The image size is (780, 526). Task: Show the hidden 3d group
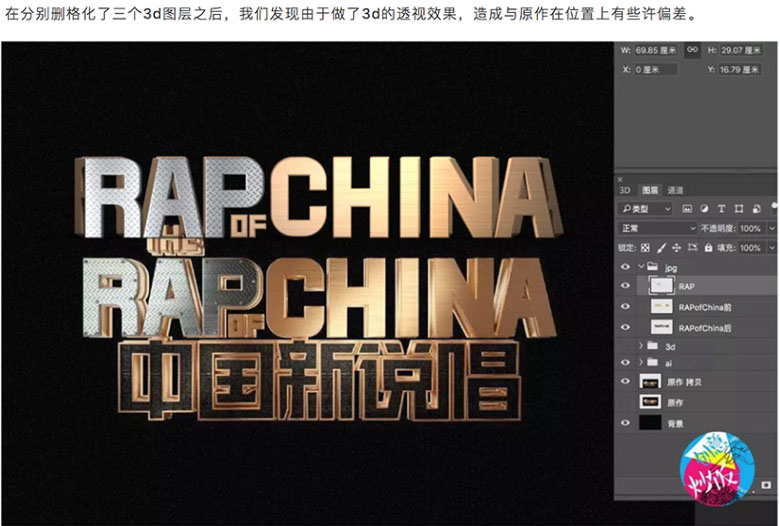coord(625,346)
